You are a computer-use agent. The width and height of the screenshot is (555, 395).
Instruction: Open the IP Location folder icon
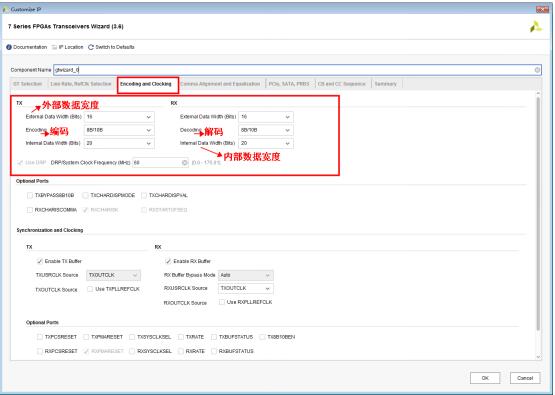coord(54,47)
